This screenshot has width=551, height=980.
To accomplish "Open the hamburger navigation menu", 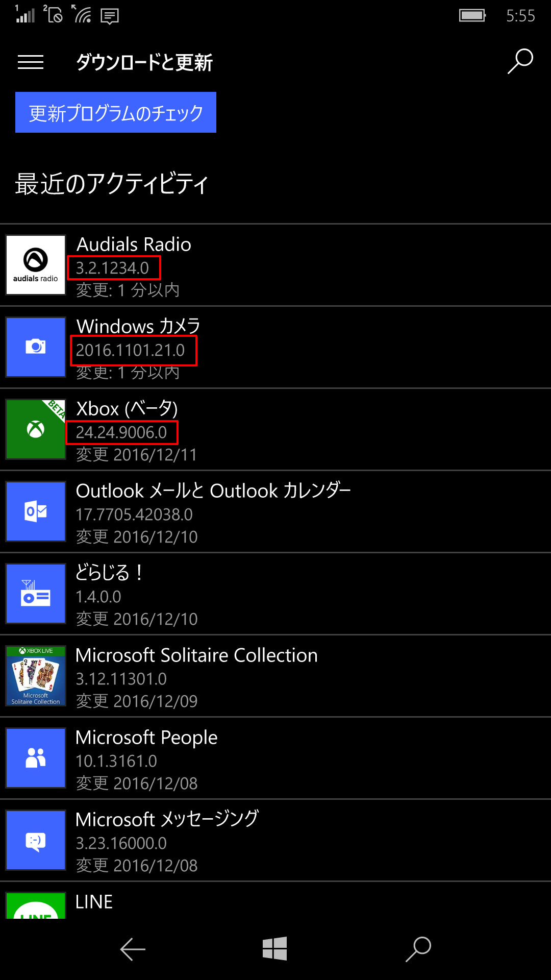I will (31, 62).
